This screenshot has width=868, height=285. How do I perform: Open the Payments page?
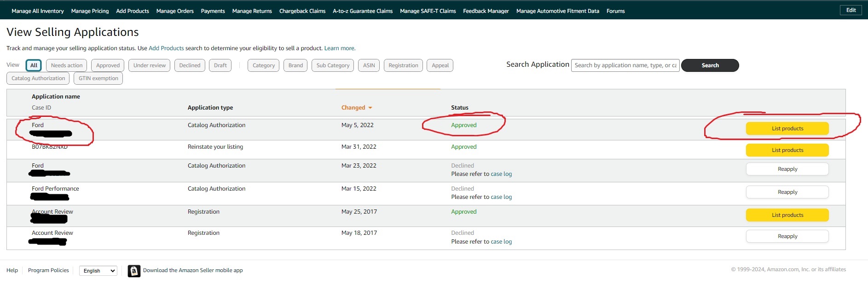[x=213, y=11]
